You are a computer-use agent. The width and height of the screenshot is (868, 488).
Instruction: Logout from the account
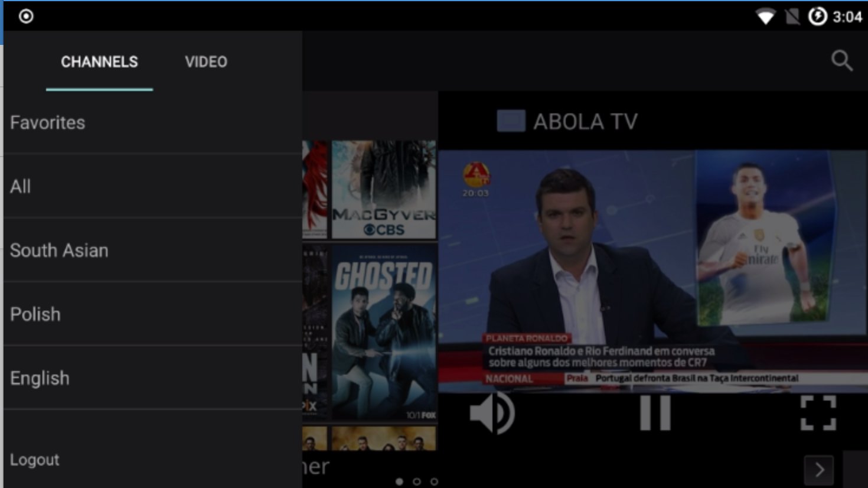[34, 460]
